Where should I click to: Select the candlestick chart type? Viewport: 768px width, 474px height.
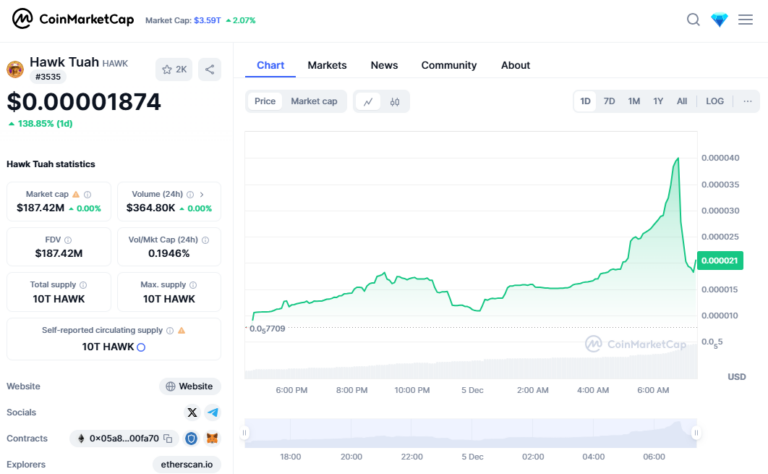[x=395, y=101]
